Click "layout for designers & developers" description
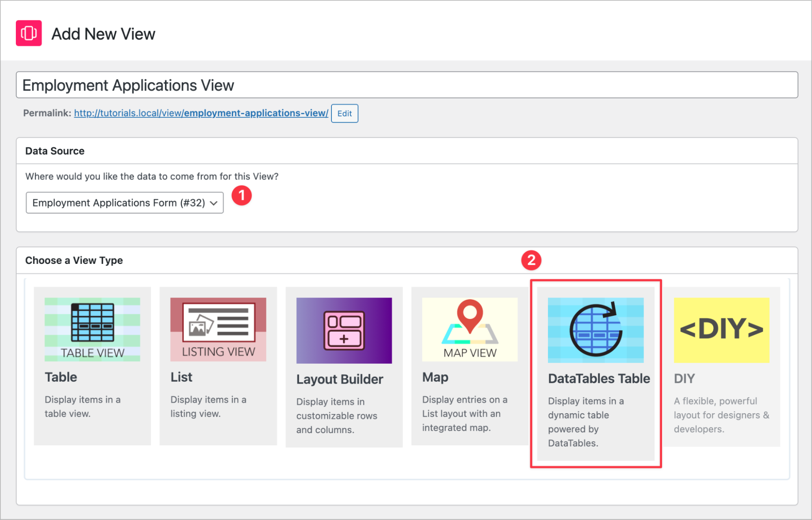Image resolution: width=812 pixels, height=520 pixels. click(722, 422)
